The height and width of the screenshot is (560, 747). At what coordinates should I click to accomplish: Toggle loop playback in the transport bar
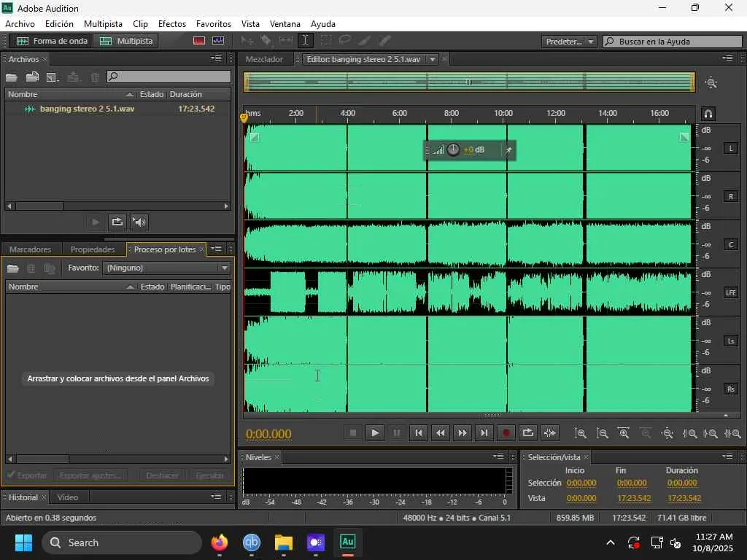point(528,432)
